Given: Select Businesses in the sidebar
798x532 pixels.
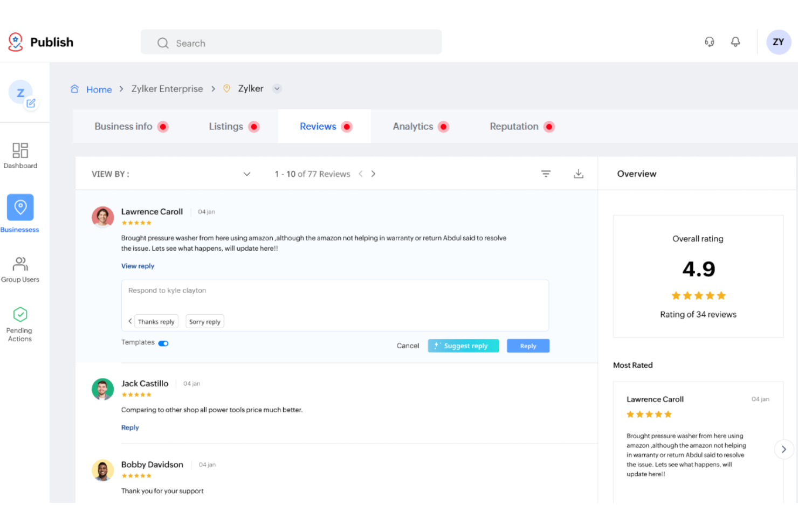Looking at the screenshot, I should pyautogui.click(x=20, y=212).
